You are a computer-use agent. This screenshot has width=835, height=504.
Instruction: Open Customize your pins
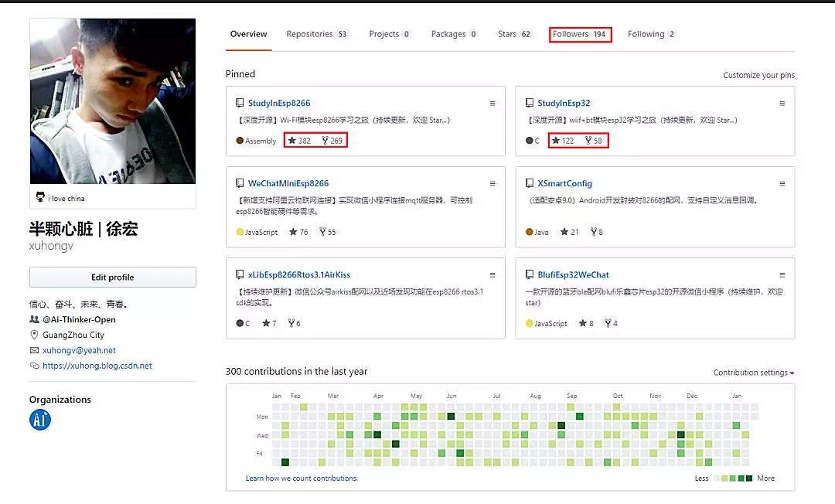tap(758, 75)
